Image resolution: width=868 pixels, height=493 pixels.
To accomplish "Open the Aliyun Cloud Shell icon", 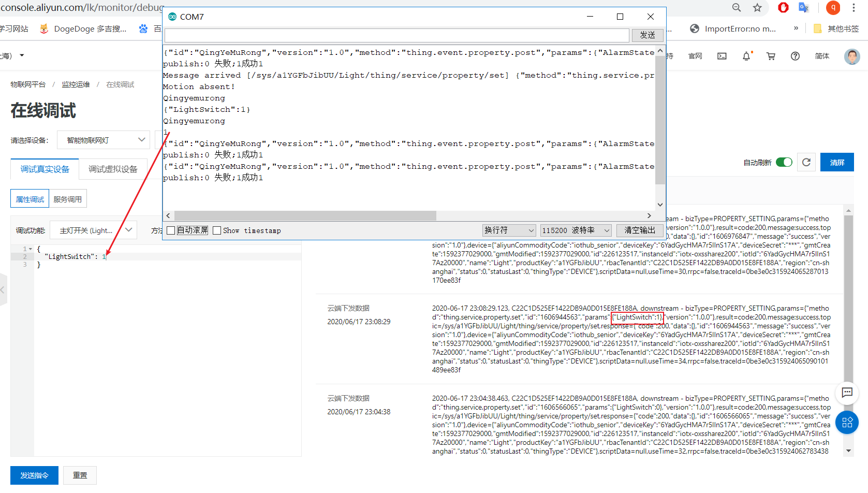I will click(722, 56).
